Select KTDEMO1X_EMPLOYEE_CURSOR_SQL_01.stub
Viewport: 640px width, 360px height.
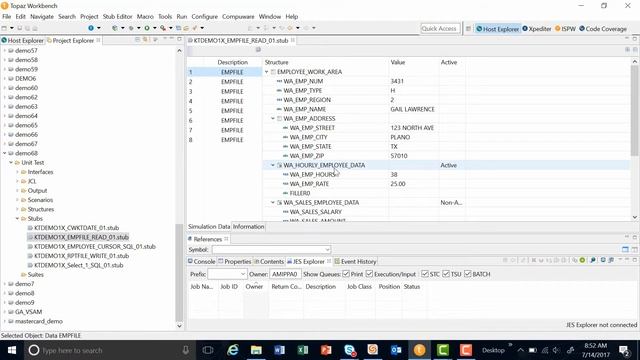(x=94, y=247)
